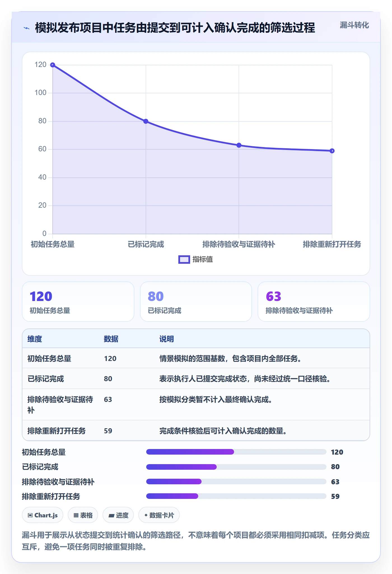This screenshot has height=574, width=392.
Task: Click the 进度 tag chip
Action: pos(118,515)
